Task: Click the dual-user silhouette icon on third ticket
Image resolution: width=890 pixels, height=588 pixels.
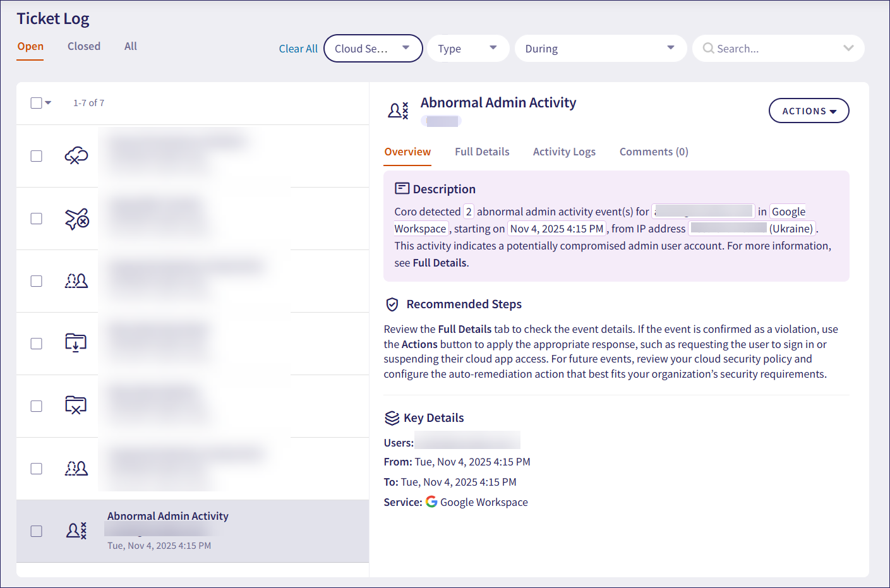Action: click(x=76, y=281)
